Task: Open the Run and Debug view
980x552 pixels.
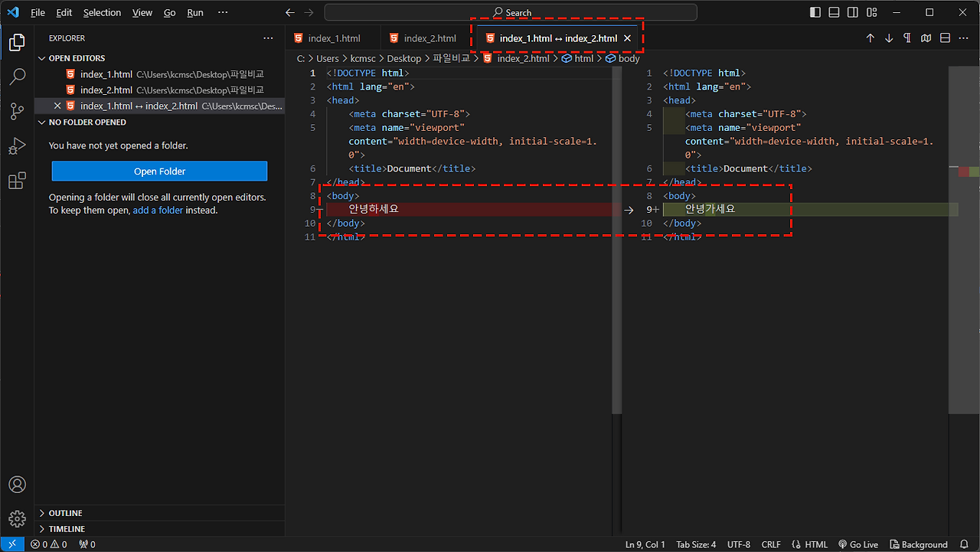Action: pos(17,145)
